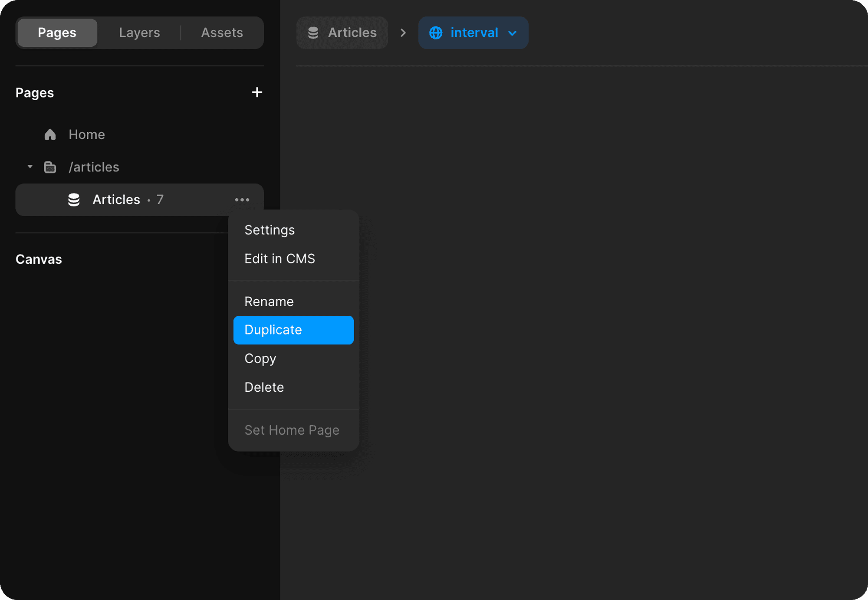Switch to the Layers tab
The width and height of the screenshot is (868, 600).
click(x=139, y=33)
